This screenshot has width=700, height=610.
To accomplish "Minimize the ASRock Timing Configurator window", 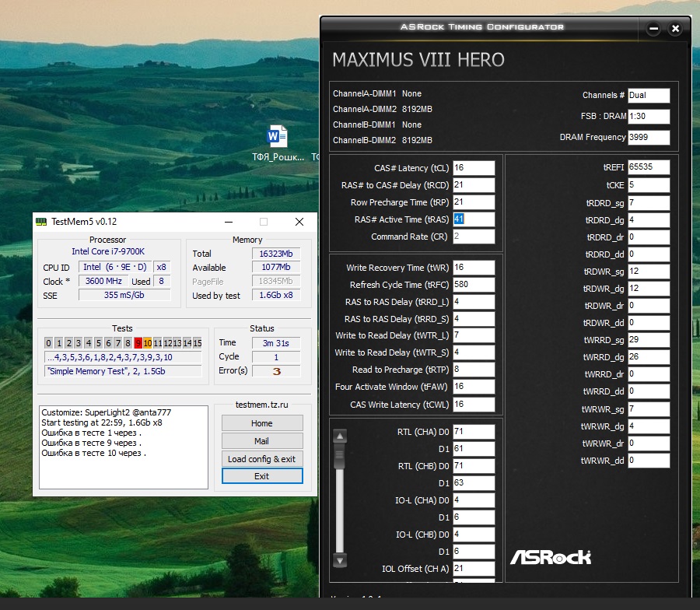I will pos(653,29).
